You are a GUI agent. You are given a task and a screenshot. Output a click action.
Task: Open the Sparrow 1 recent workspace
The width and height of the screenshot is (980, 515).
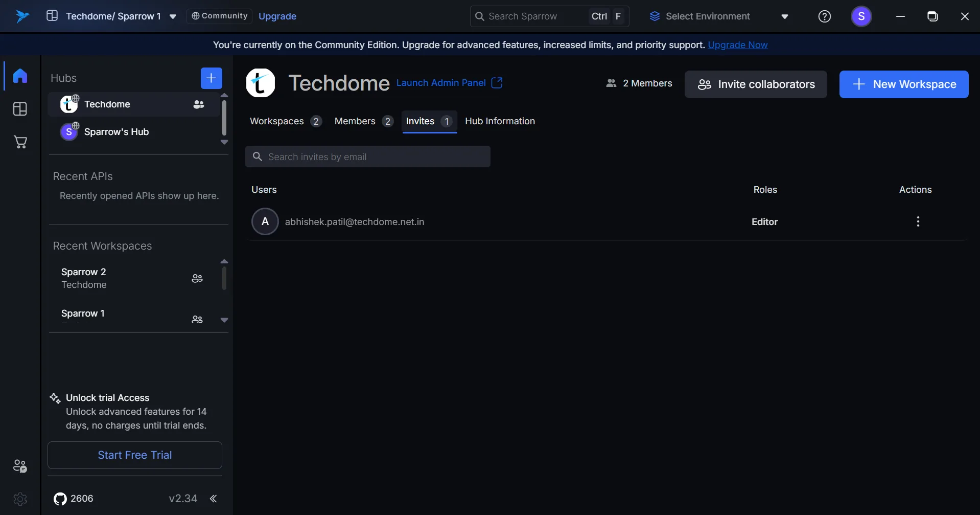tap(134, 315)
